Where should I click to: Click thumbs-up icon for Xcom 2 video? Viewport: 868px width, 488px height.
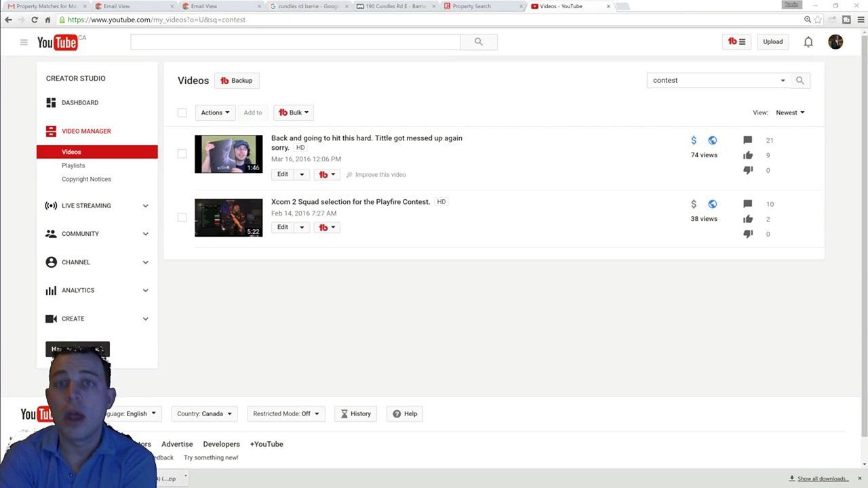pos(747,219)
